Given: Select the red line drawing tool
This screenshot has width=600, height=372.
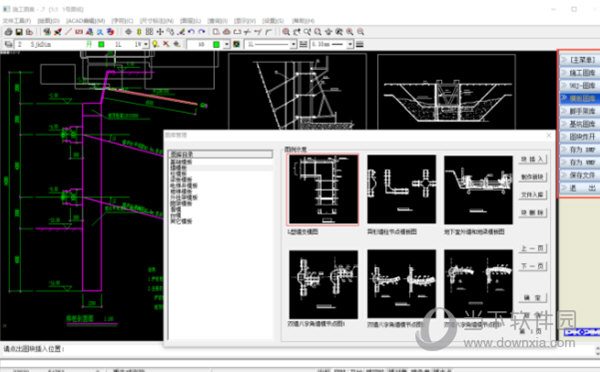Looking at the screenshot, I should (68, 32).
